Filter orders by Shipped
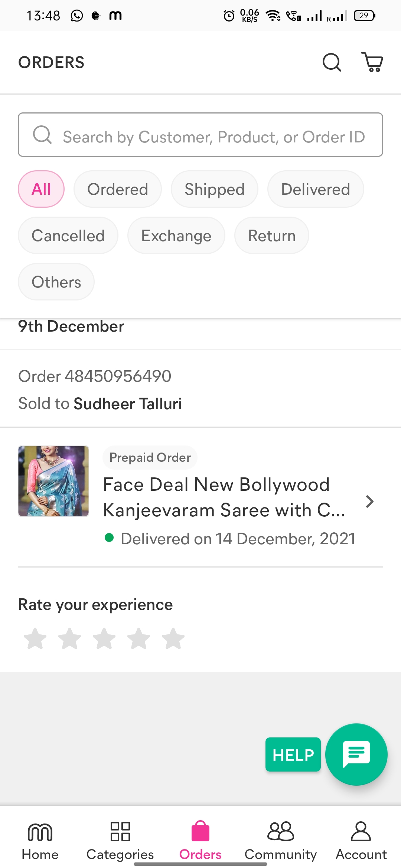Screen dimensions: 401x868 pyautogui.click(x=214, y=189)
